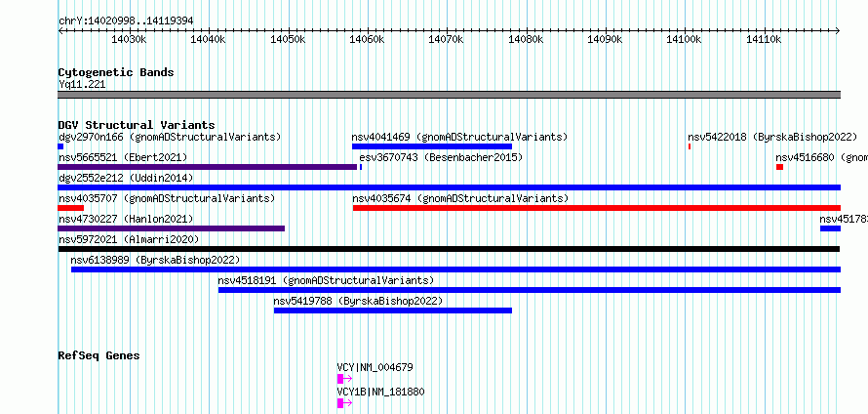Image resolution: width=868 pixels, height=414 pixels.
Task: Open the DGV Structural Variants track title
Action: click(137, 125)
